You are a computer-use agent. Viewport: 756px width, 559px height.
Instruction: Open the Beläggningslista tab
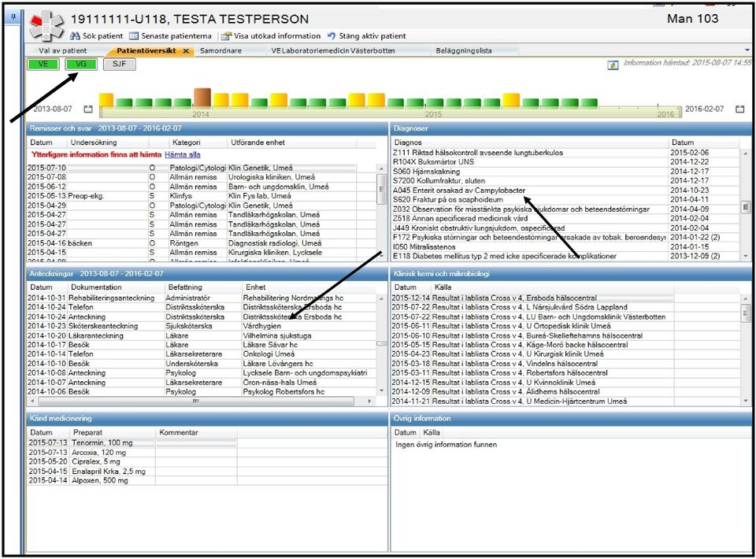pos(464,50)
